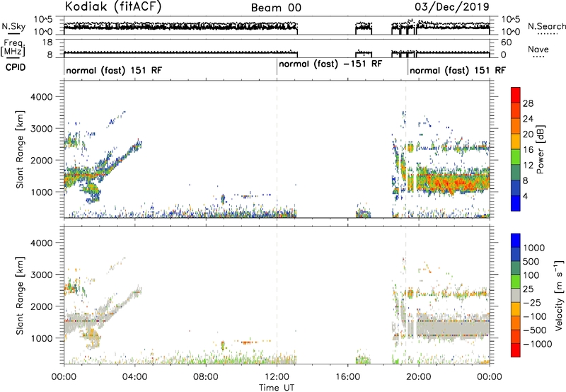Click the date '03/Dec/2019'
This screenshot has height=392, width=566.
(452, 6)
